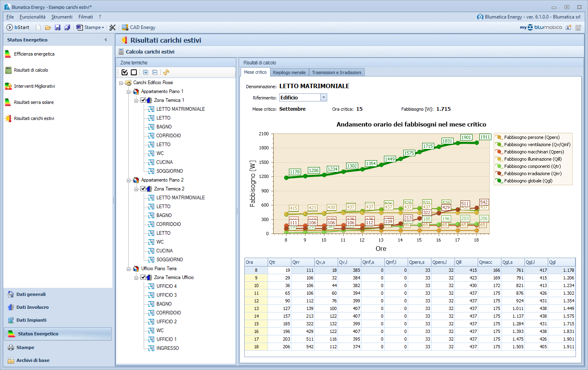This screenshot has height=370, width=588.
Task: Open the bStart launcher
Action: coord(18,27)
